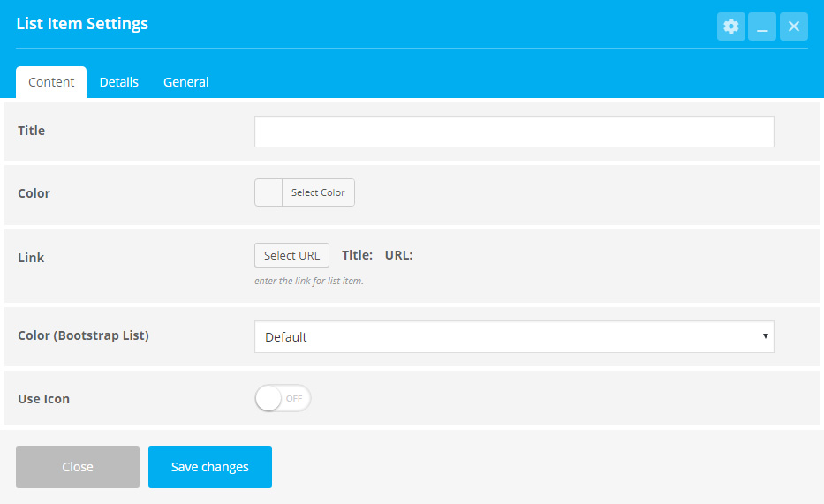Open the gear settings icon in header
The image size is (824, 504).
731,26
